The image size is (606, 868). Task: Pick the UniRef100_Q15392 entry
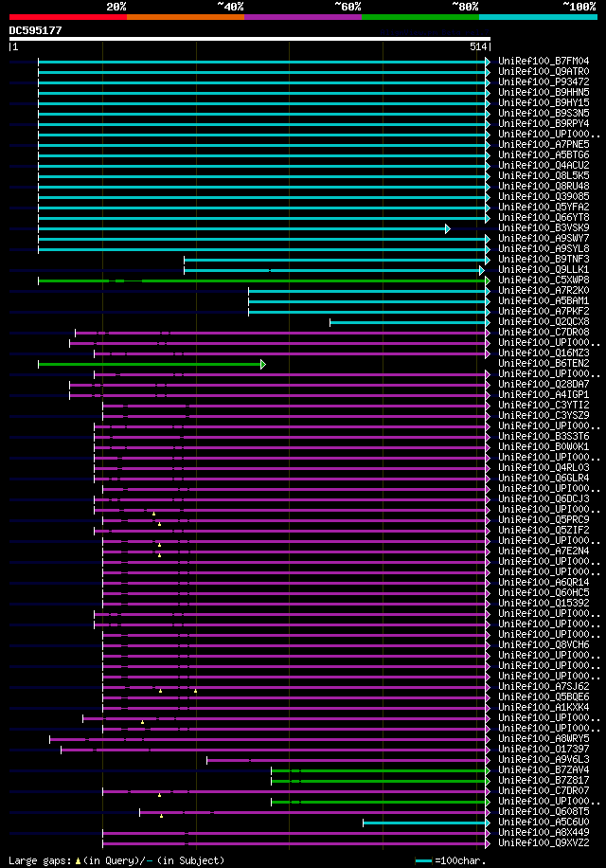point(544,603)
